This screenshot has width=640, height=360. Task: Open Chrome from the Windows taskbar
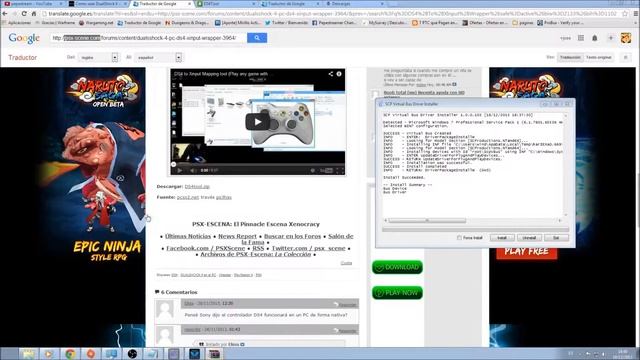coord(70,354)
